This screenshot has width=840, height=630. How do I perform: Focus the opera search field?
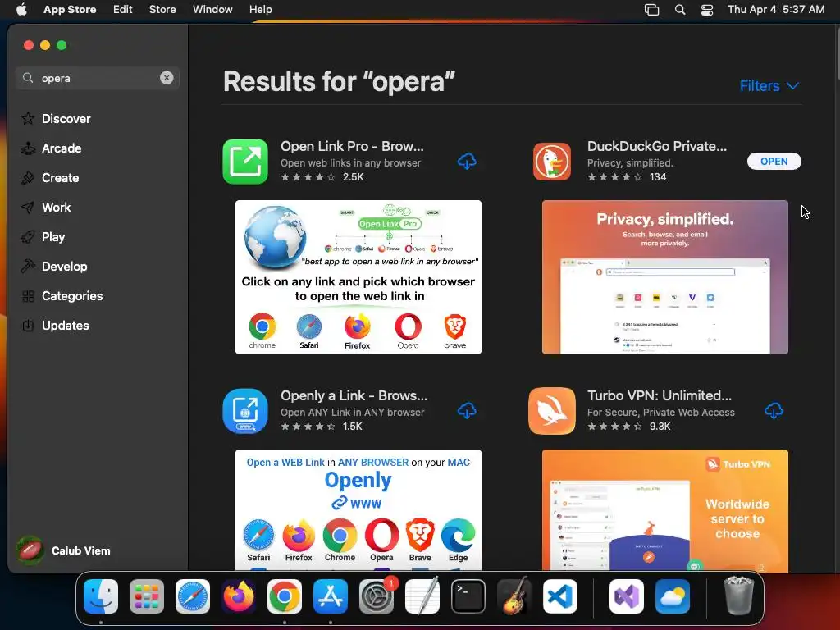[98, 78]
